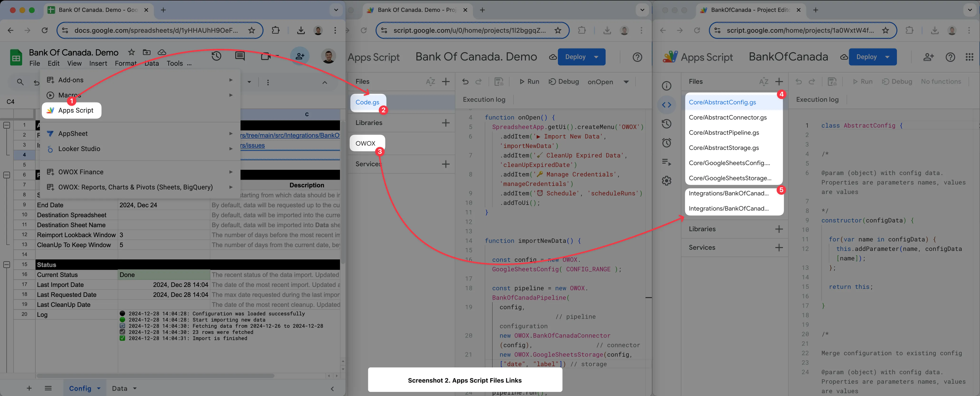Screen dimensions: 980x396
Task: Add a file with plus in middle Files panel
Action: pos(446,81)
